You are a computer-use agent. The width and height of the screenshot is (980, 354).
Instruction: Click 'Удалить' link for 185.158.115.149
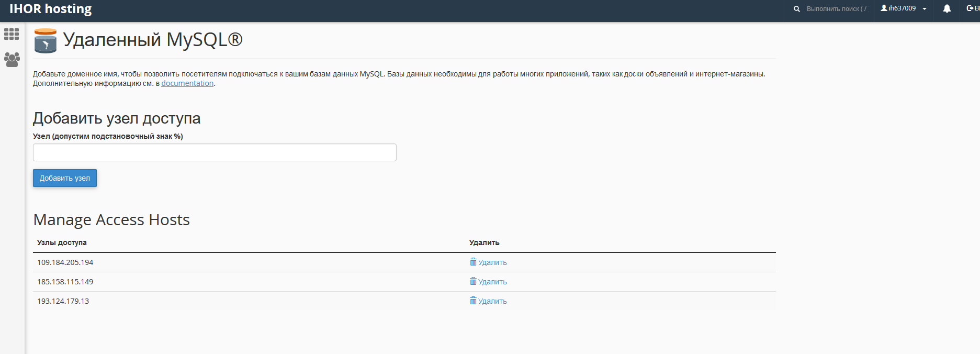(x=492, y=282)
